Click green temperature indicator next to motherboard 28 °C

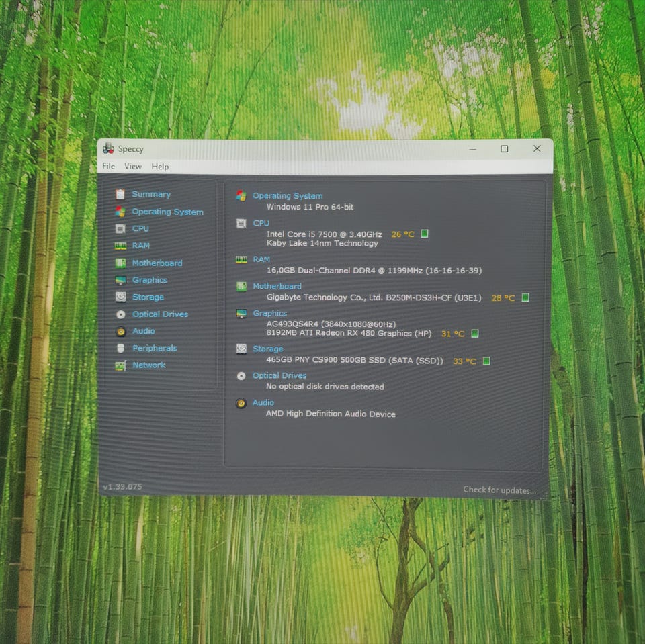[x=525, y=297]
